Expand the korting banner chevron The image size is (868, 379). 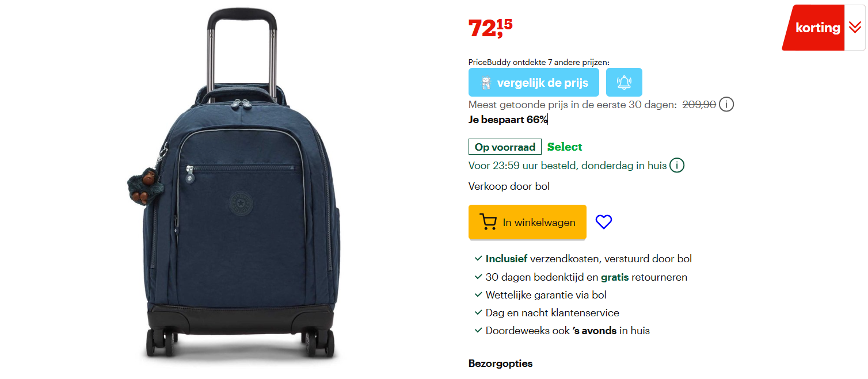point(854,27)
